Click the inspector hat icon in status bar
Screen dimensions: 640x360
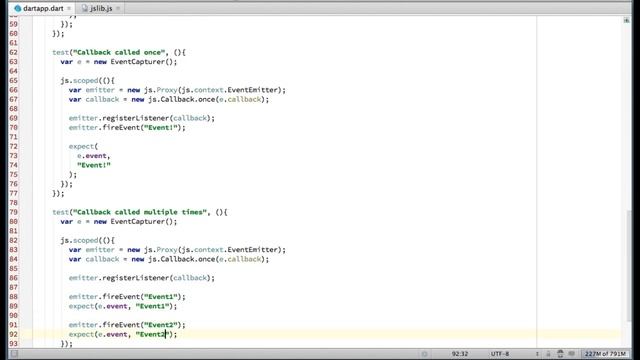(x=560, y=353)
